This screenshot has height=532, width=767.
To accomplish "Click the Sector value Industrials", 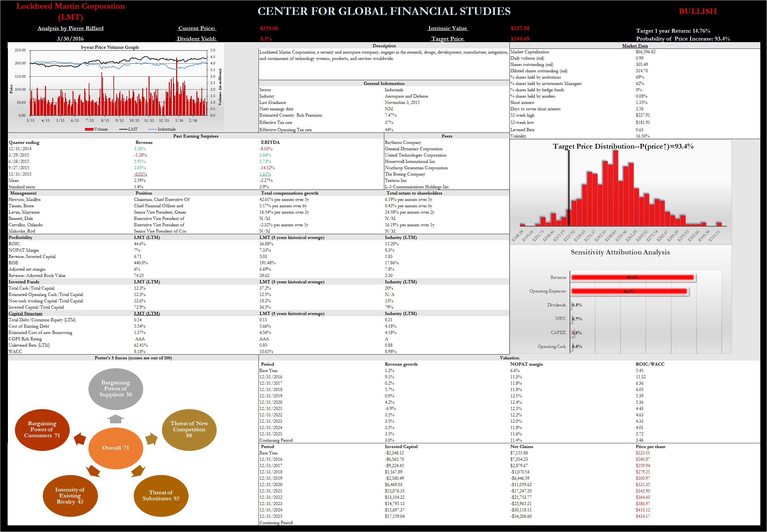I will pos(394,90).
